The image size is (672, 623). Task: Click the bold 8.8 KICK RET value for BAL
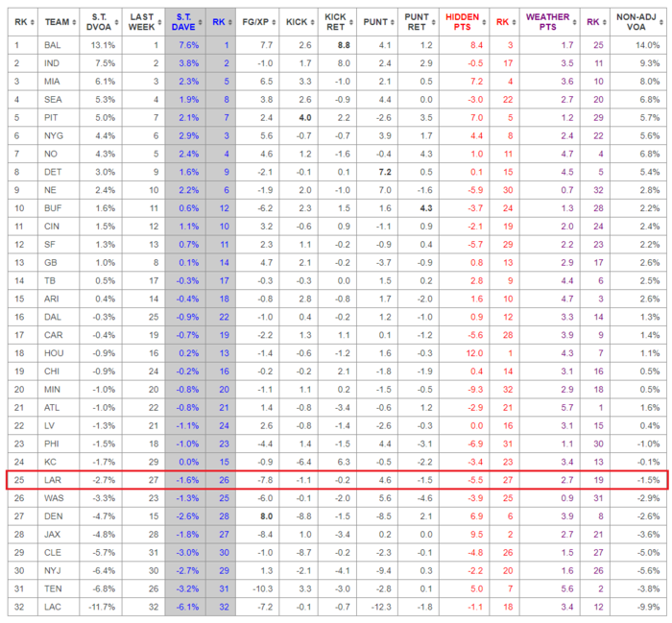point(344,45)
